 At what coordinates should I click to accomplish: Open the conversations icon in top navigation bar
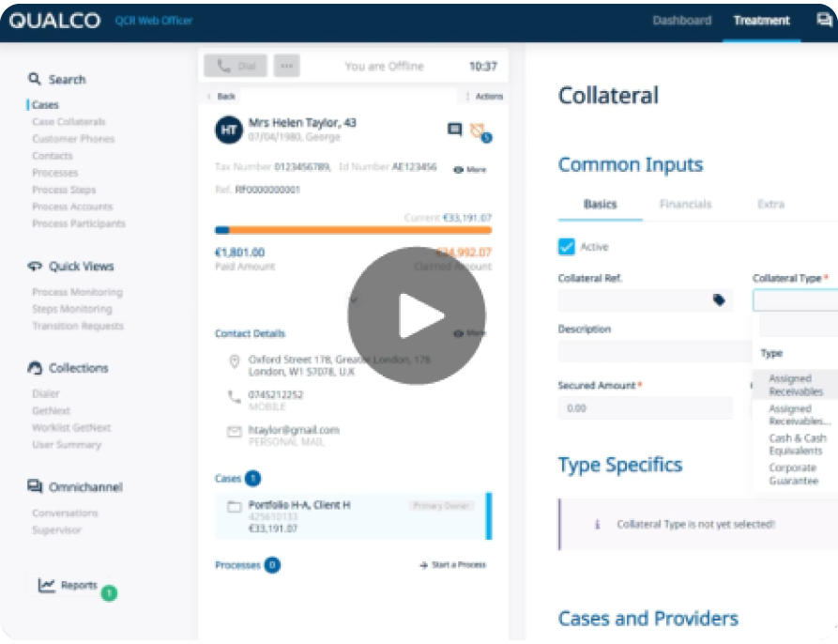tap(824, 20)
